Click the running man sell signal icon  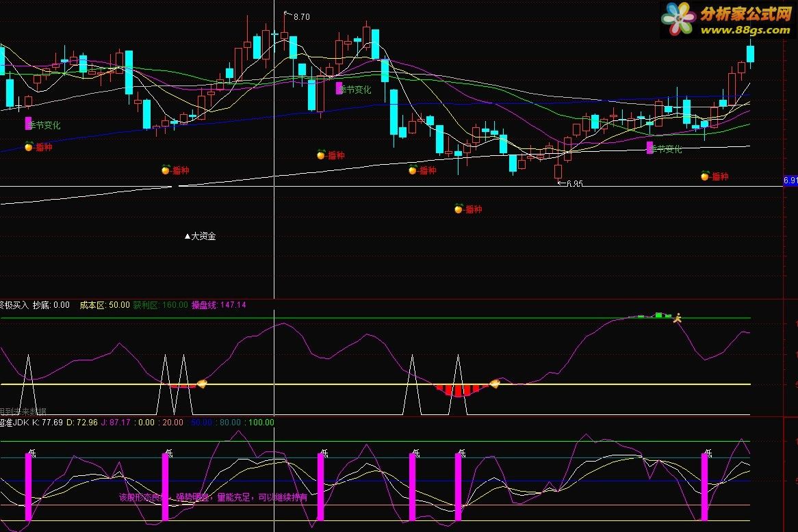tap(677, 319)
